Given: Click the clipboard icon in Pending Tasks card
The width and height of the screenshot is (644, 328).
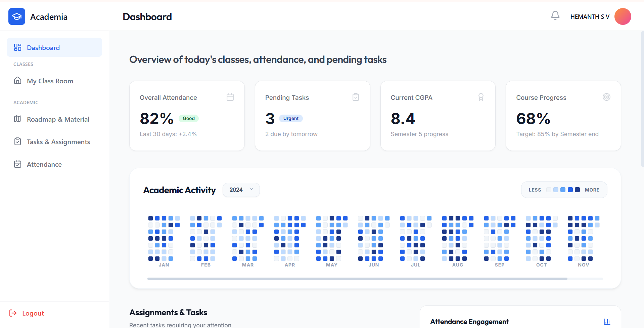Looking at the screenshot, I should click(x=356, y=97).
